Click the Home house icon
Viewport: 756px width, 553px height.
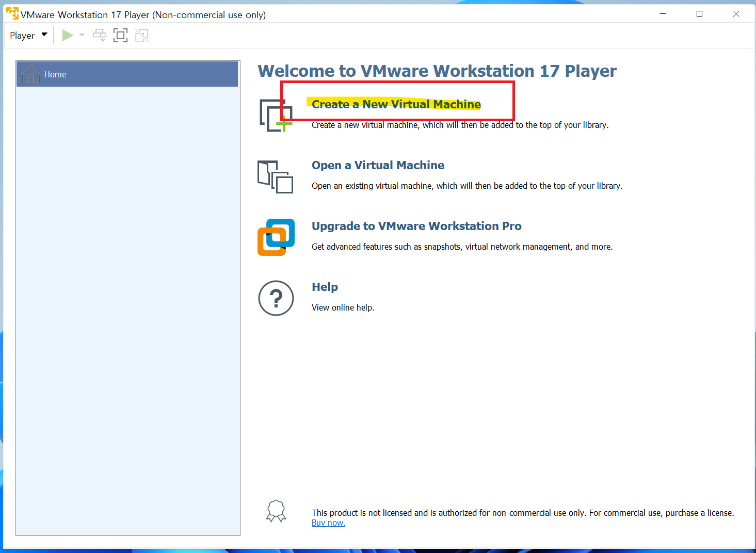click(31, 74)
